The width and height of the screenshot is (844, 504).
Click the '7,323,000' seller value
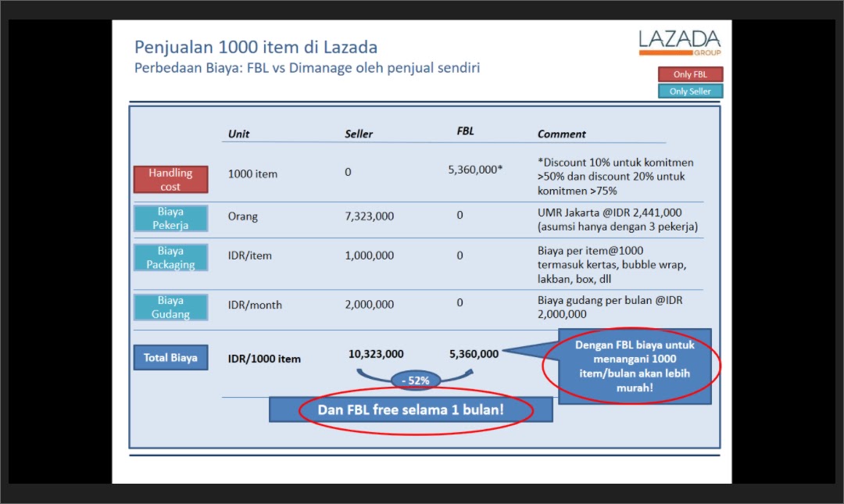pyautogui.click(x=369, y=216)
